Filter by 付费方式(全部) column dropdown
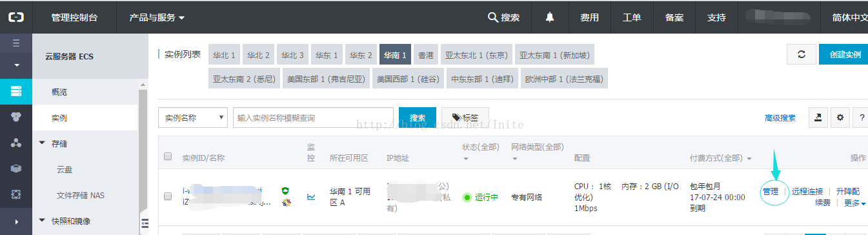This screenshot has height=235, width=868. 721,158
